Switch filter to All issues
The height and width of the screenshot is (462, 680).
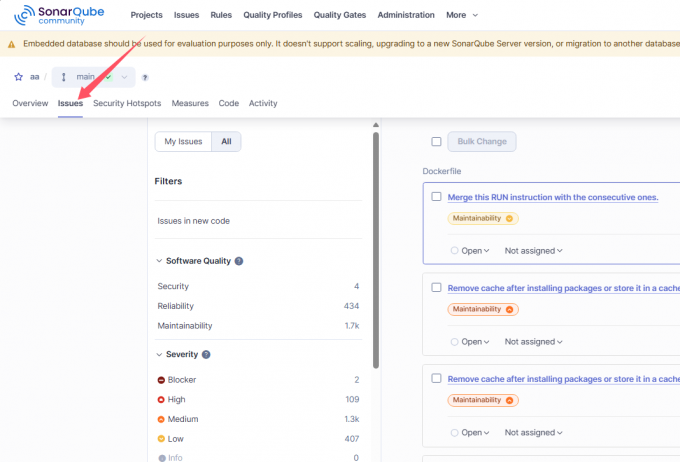pyautogui.click(x=226, y=141)
